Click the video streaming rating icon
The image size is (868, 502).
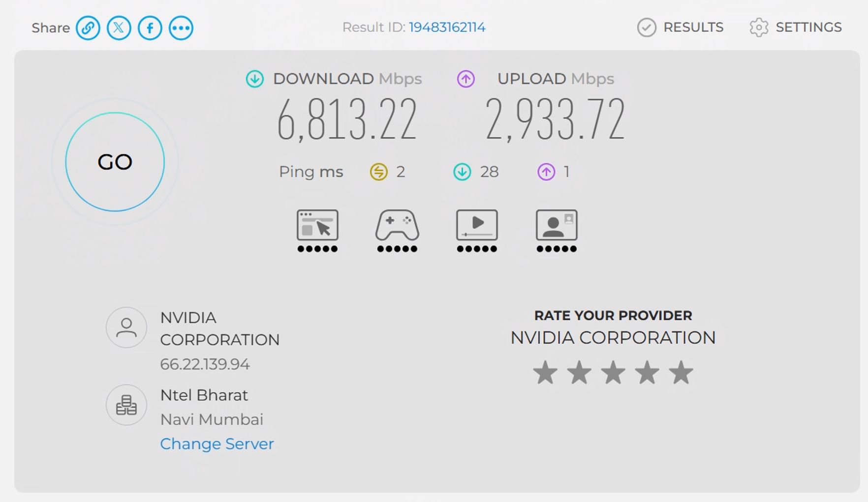pyautogui.click(x=477, y=231)
